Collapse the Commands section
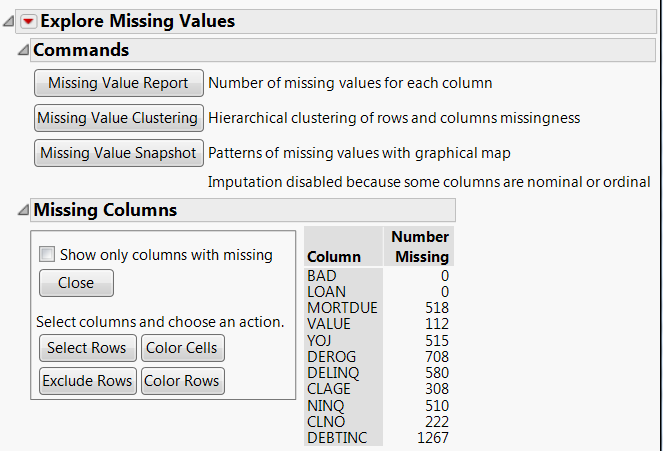663x451 pixels. tap(23, 50)
